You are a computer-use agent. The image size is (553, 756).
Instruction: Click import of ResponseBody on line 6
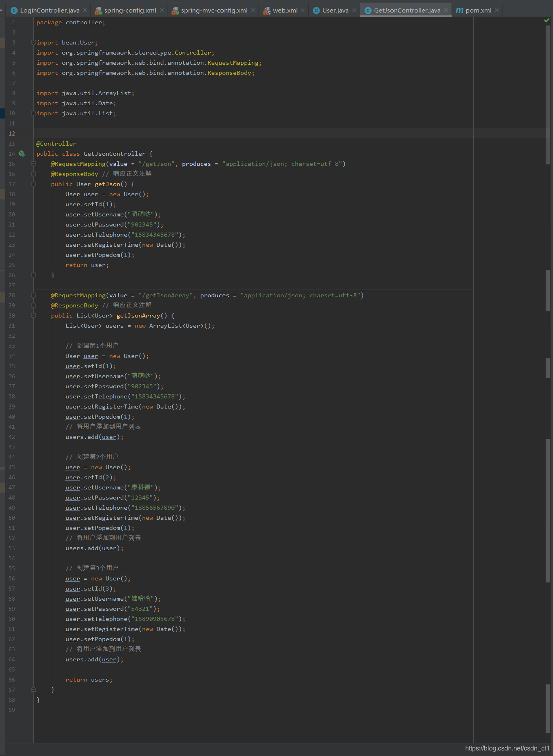[146, 73]
